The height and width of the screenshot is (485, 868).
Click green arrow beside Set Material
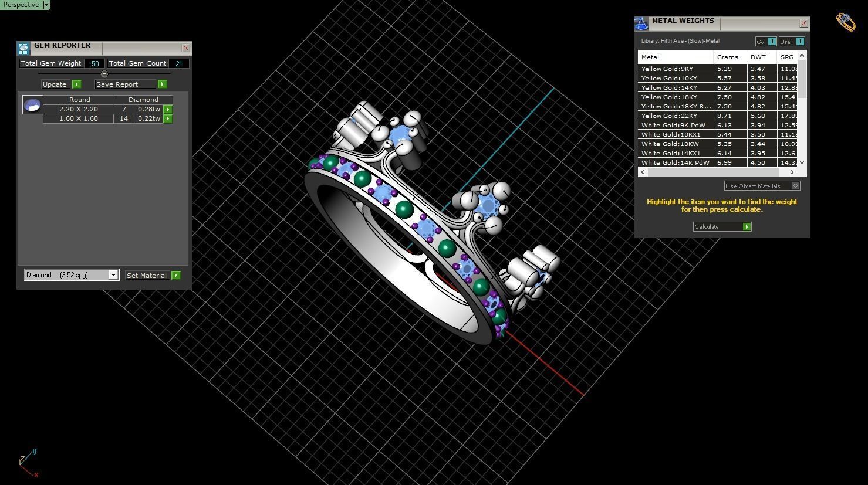click(175, 276)
